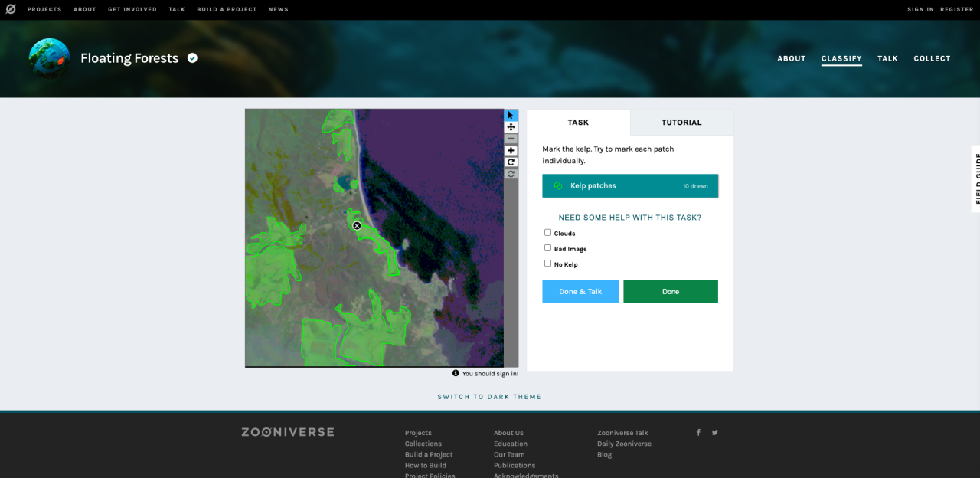This screenshot has height=478, width=980.
Task: Click the sign-in info icon
Action: [456, 373]
